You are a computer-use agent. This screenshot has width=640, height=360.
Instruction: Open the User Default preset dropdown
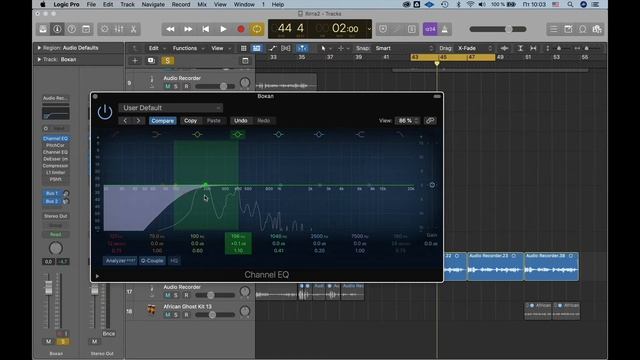(171, 108)
